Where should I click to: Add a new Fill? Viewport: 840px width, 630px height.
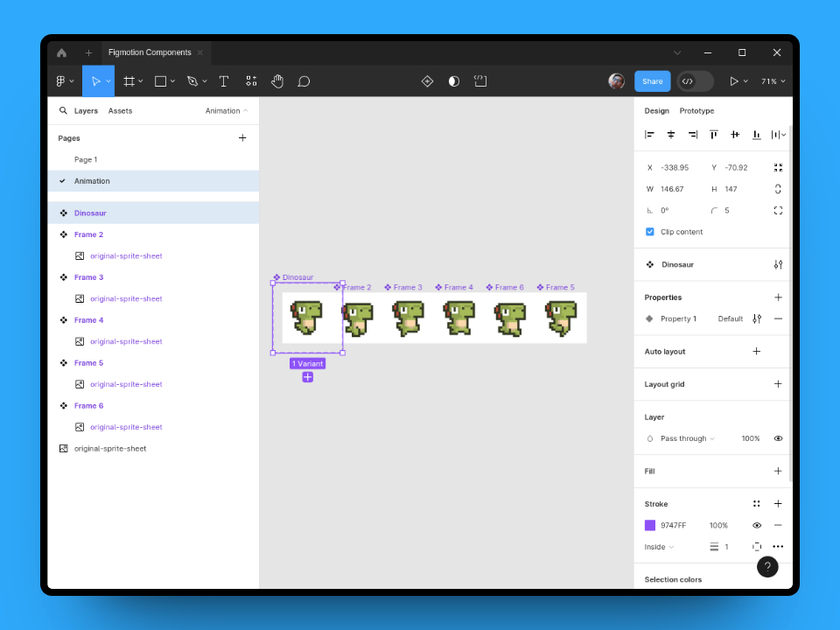click(778, 471)
